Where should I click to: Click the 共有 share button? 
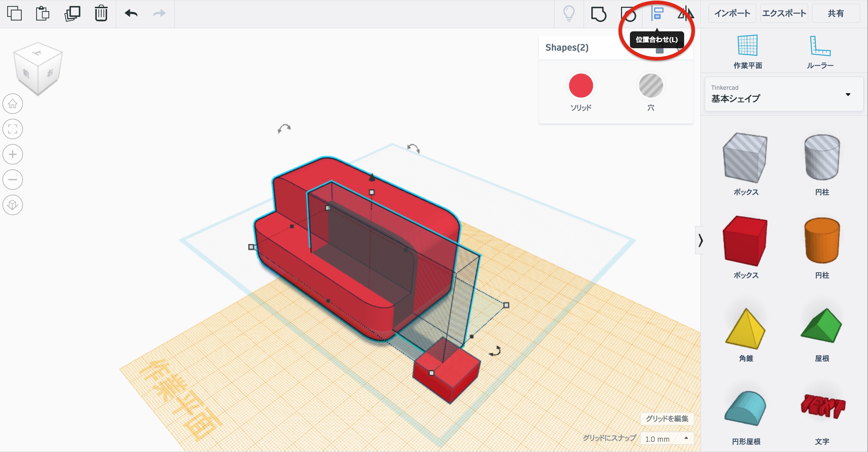pyautogui.click(x=836, y=14)
